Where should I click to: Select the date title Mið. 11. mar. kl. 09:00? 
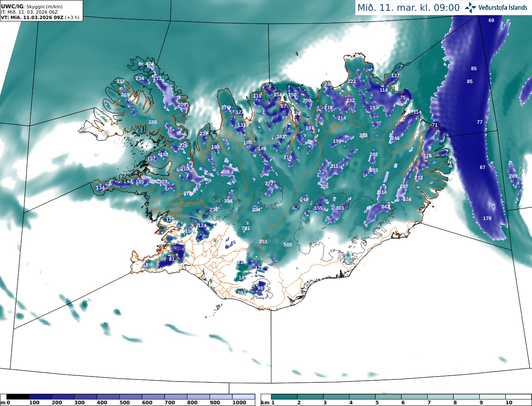point(409,8)
